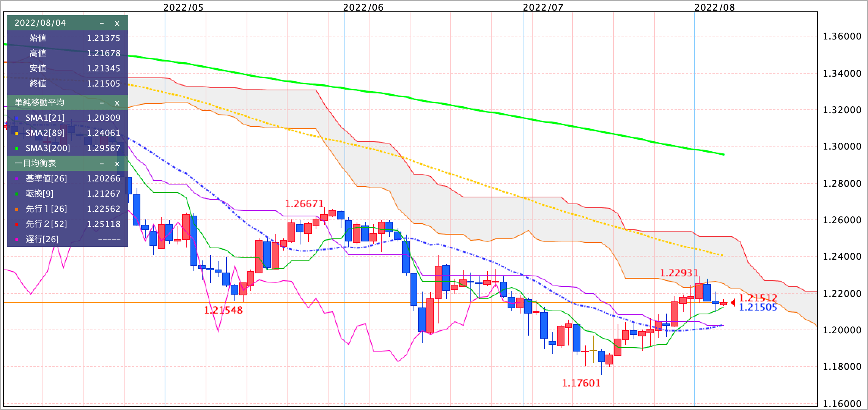The width and height of the screenshot is (868, 410).
Task: Close the 単純移動平均 panel
Action: (x=117, y=103)
